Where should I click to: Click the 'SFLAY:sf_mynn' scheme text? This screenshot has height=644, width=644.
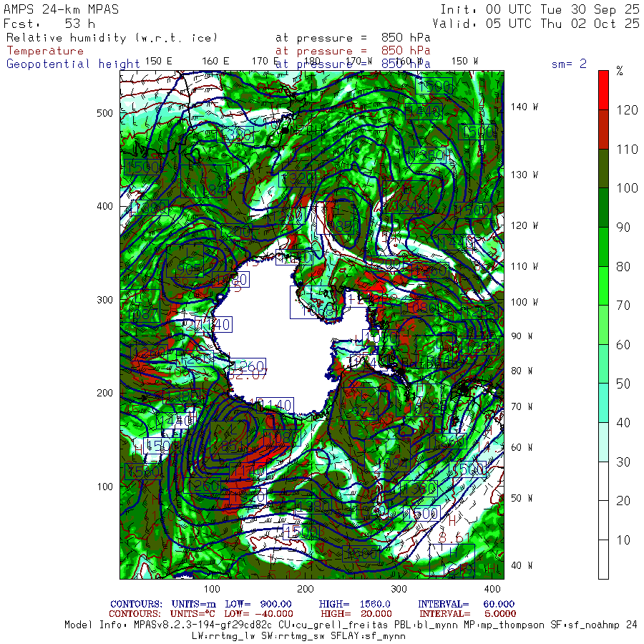pyautogui.click(x=368, y=636)
